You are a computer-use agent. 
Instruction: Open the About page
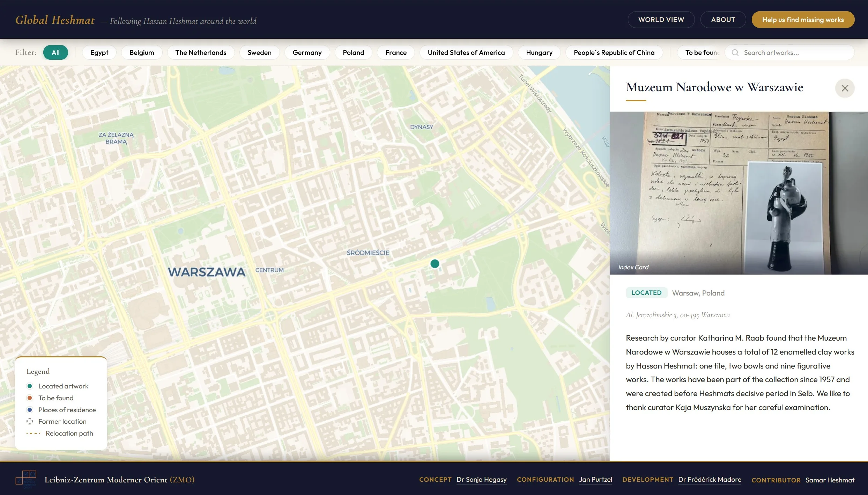click(x=723, y=20)
